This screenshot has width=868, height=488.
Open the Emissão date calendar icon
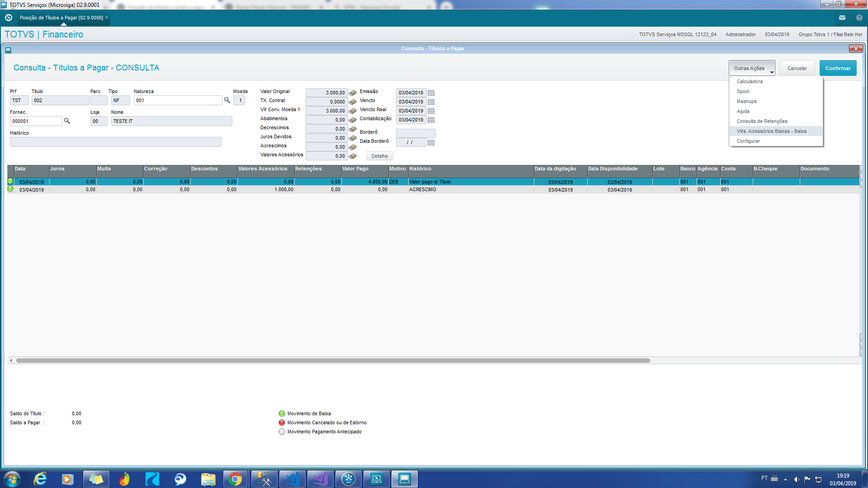(x=431, y=93)
